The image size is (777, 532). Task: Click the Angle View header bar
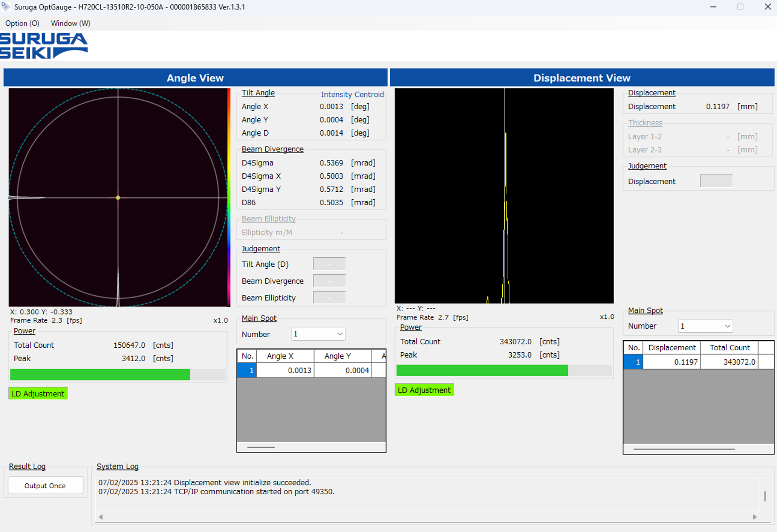[195, 77]
